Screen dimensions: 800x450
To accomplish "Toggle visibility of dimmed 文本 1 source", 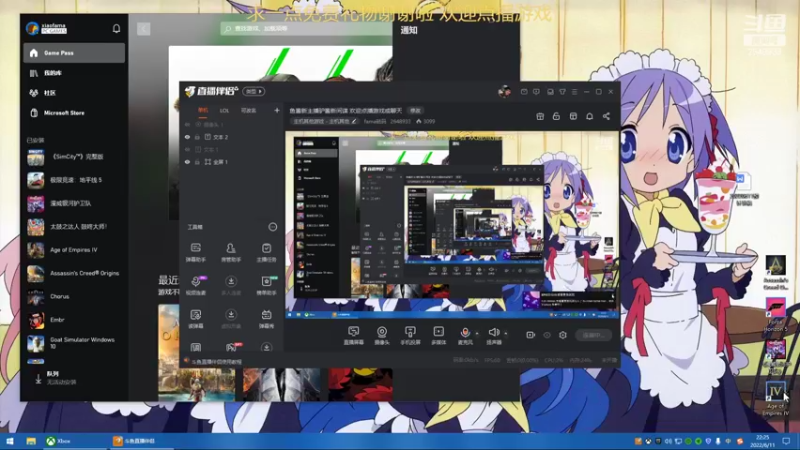I will point(187,149).
